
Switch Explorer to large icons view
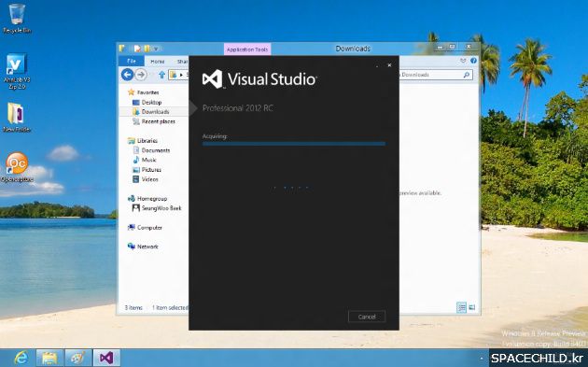472,308
